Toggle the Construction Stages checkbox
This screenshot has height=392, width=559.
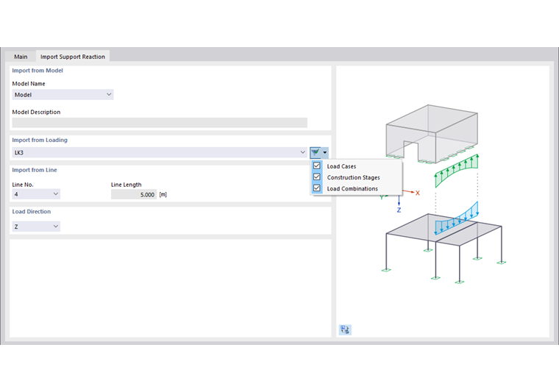(x=316, y=177)
